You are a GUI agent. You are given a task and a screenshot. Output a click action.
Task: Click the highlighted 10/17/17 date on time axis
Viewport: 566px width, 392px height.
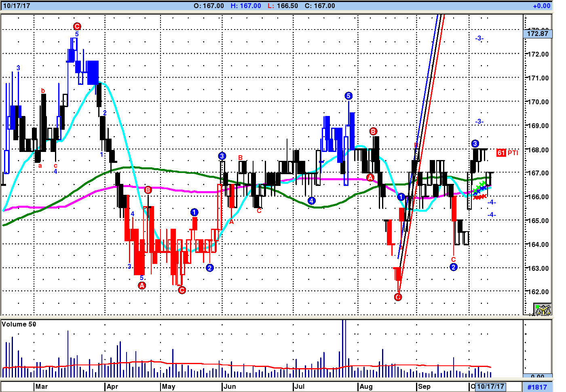tap(490, 386)
